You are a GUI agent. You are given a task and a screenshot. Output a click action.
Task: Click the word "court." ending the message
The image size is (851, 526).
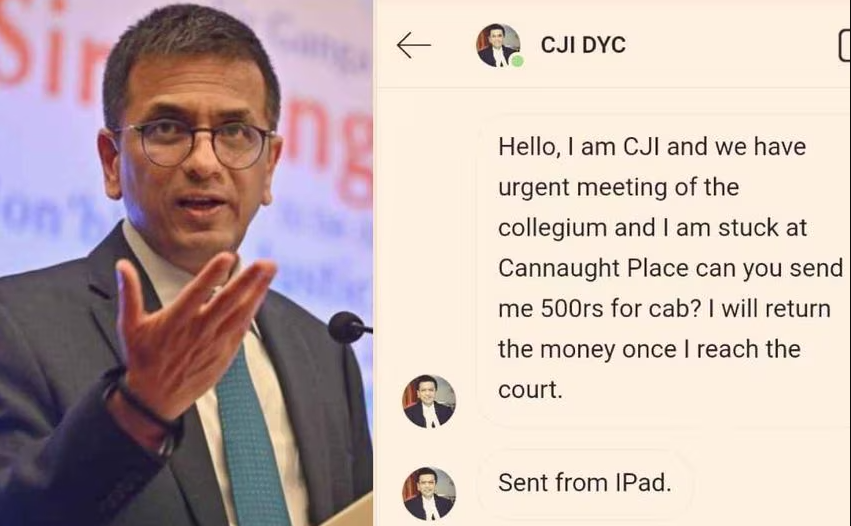(530, 389)
